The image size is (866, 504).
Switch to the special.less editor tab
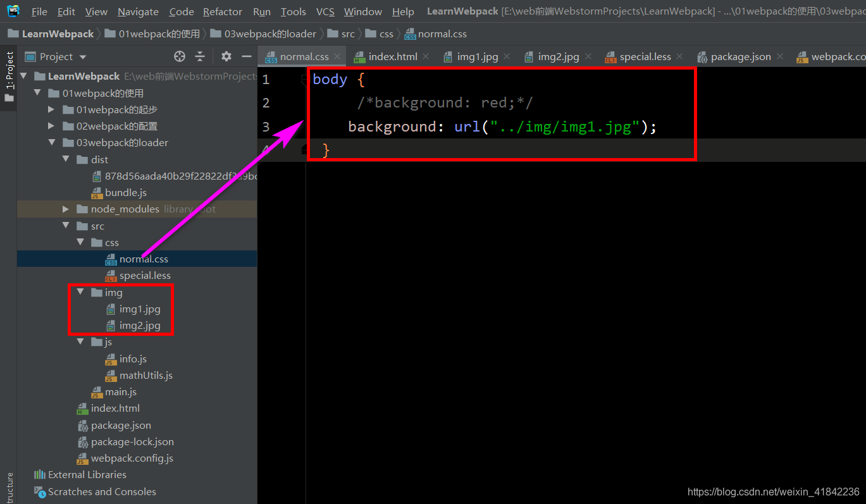(645, 56)
